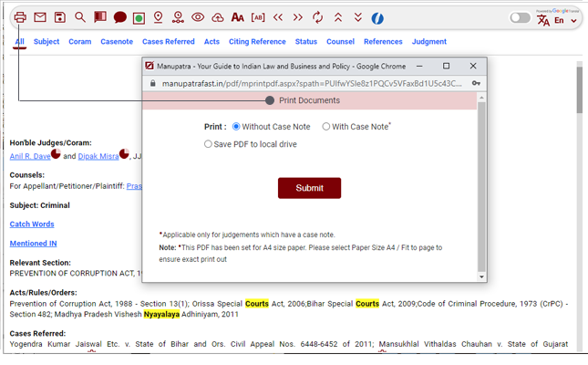
Task: Click the [AB] bracket icon
Action: [258, 17]
